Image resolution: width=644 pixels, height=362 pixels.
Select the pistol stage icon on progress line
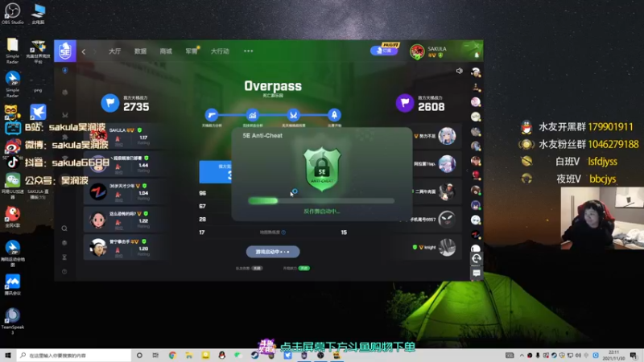212,115
